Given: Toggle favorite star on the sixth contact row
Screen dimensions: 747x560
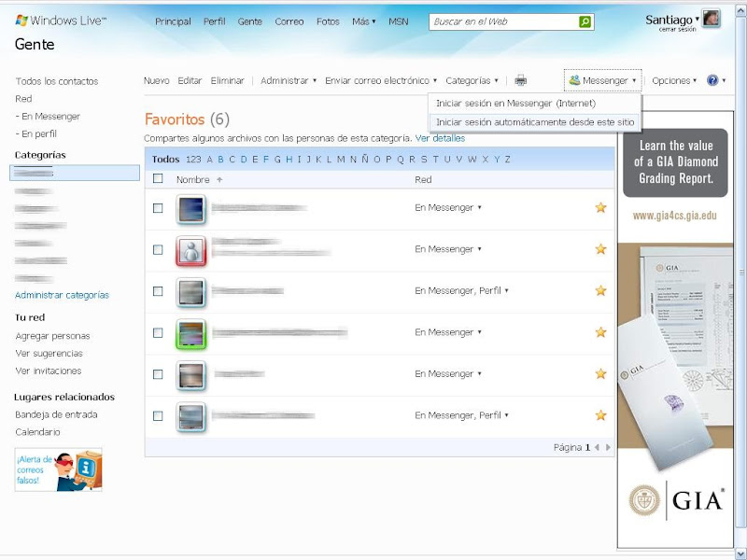Looking at the screenshot, I should pyautogui.click(x=600, y=415).
